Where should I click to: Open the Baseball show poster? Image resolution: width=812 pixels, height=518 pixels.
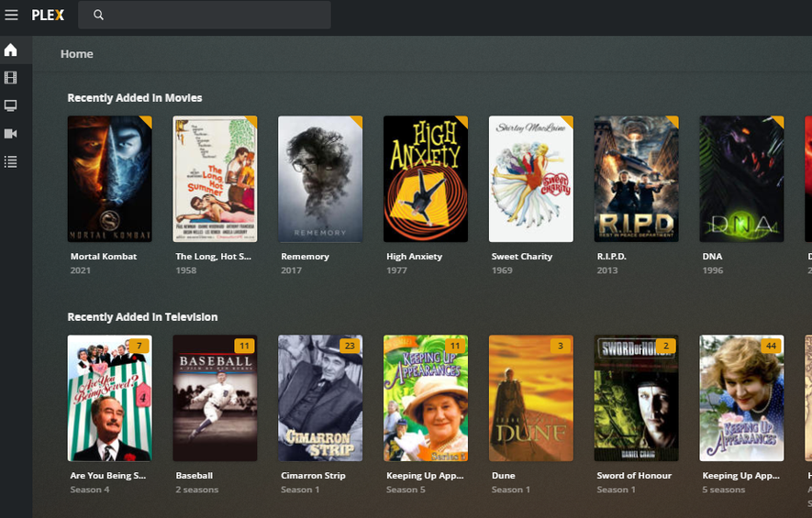point(215,398)
